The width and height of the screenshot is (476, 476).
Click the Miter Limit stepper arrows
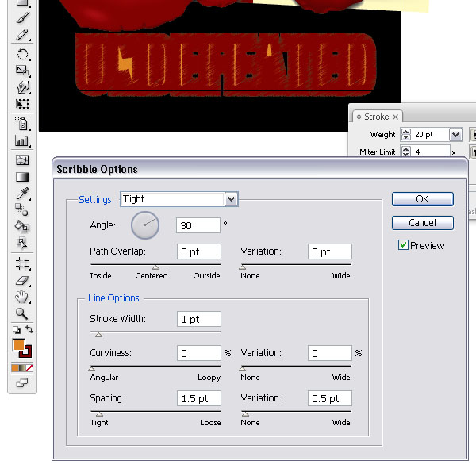[x=406, y=152]
